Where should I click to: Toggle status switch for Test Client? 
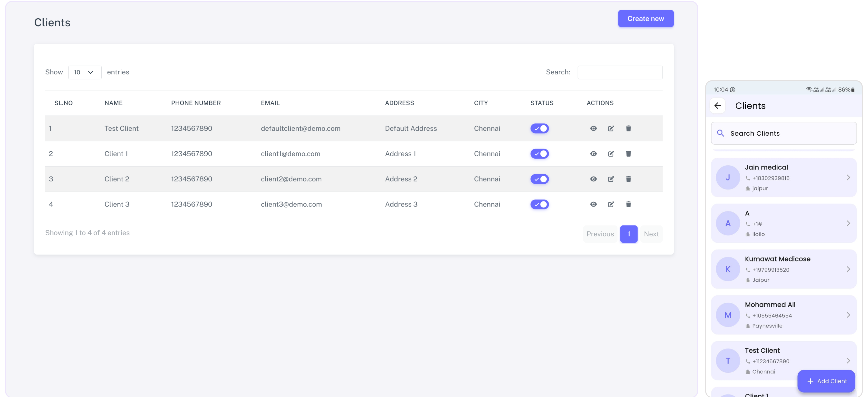[540, 128]
